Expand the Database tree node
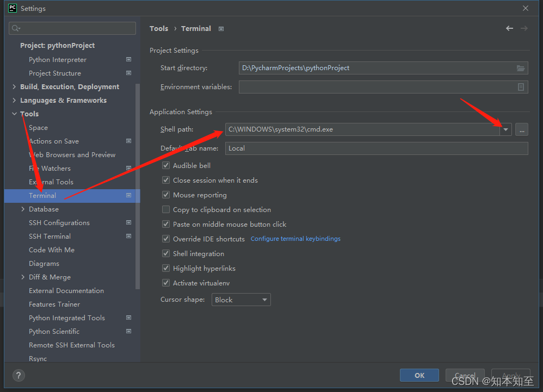 (23, 209)
